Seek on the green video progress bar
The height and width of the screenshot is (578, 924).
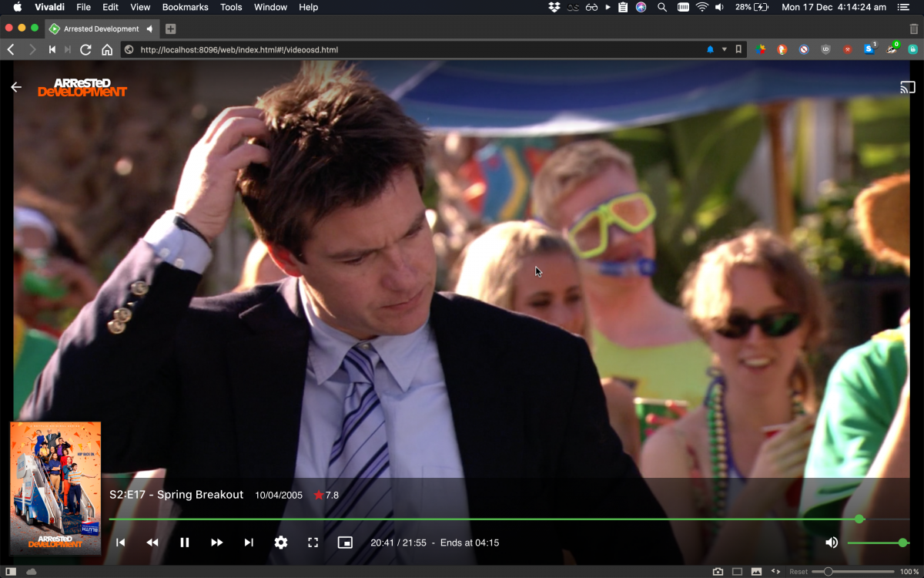coord(509,519)
